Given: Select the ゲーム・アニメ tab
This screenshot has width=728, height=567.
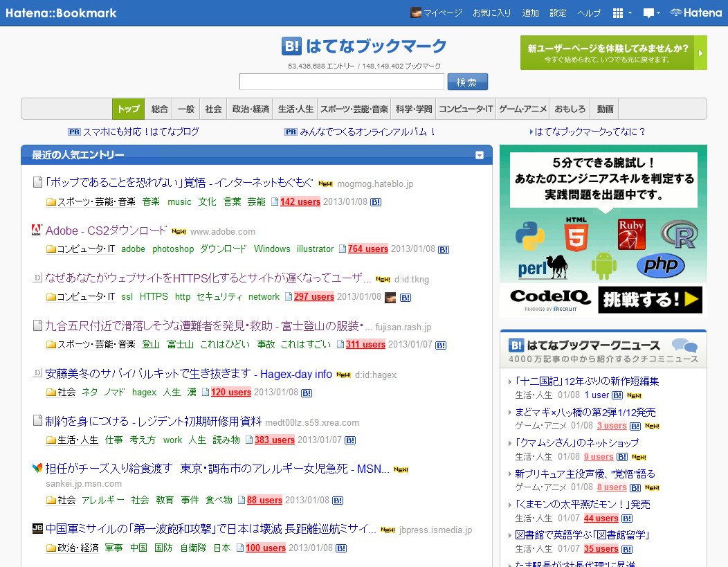Looking at the screenshot, I should pyautogui.click(x=522, y=109).
